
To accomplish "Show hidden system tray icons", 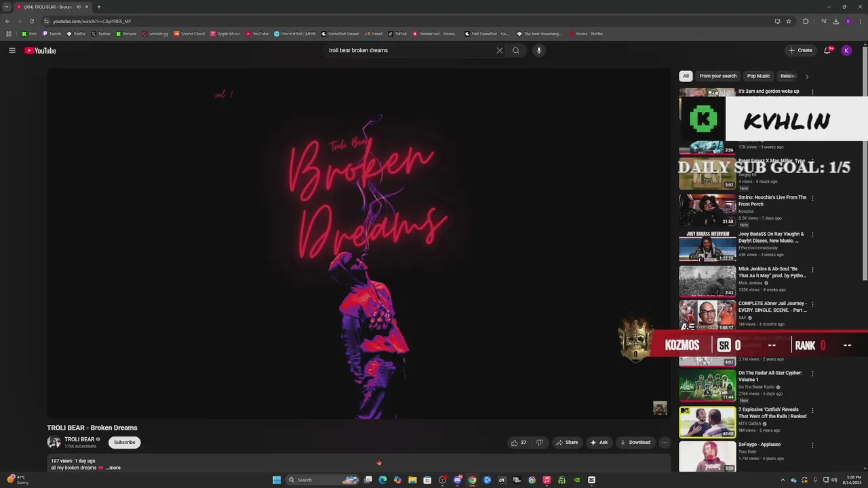I will pyautogui.click(x=783, y=480).
